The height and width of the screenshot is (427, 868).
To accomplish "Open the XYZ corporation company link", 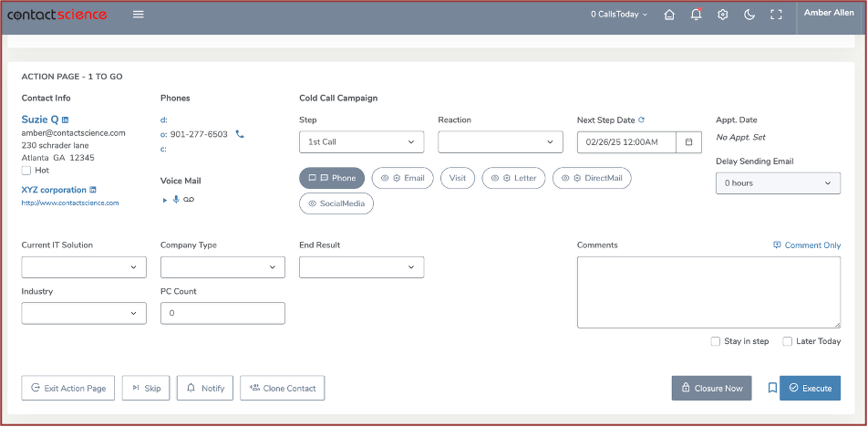I will [54, 190].
